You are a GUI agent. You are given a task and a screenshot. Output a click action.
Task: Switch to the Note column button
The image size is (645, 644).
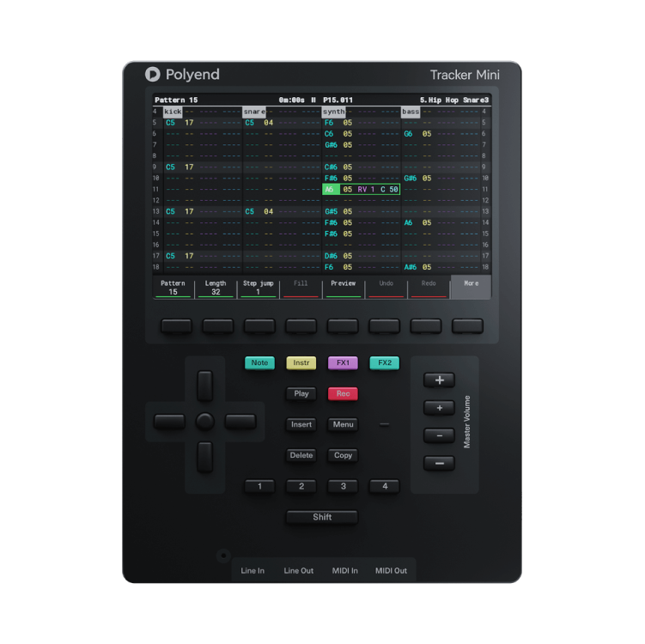click(259, 363)
